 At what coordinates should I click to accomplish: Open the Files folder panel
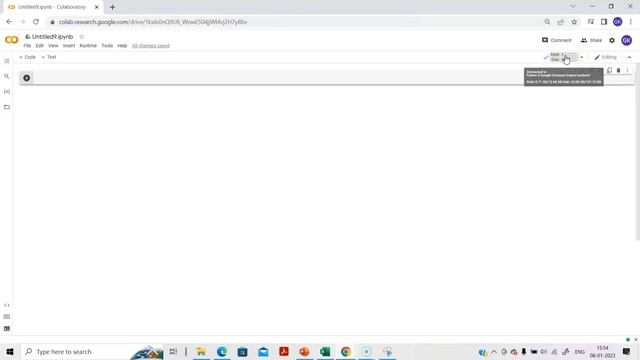tap(7, 107)
